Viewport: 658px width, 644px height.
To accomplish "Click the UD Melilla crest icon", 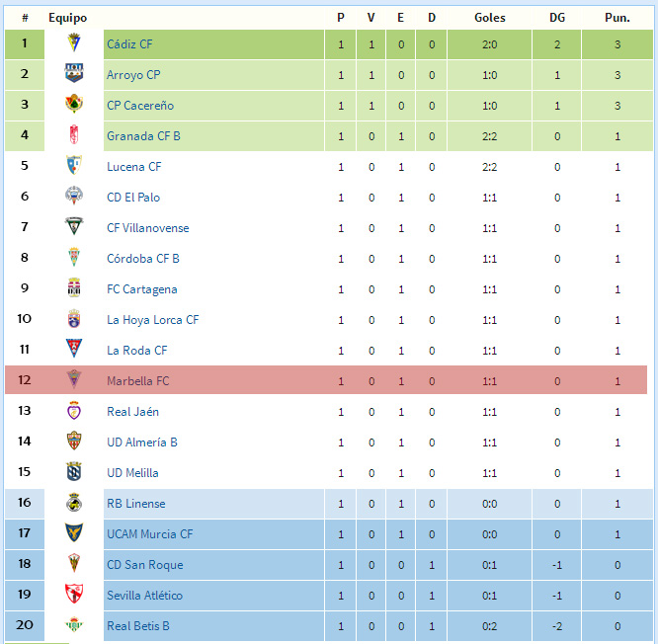I will [x=74, y=471].
